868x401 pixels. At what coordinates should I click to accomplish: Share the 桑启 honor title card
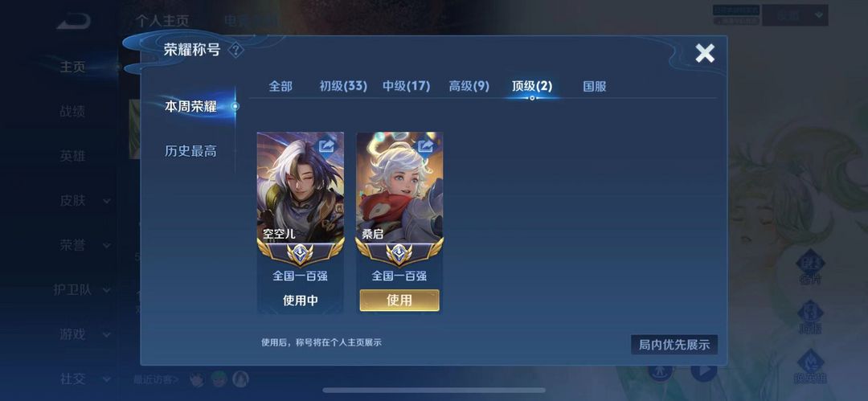point(425,145)
